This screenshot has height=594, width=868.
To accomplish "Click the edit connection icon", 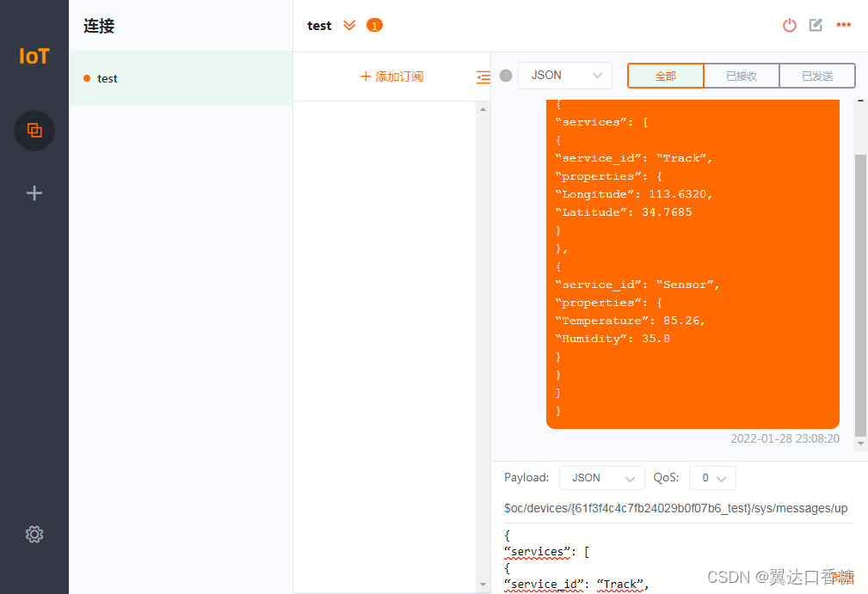I will tap(816, 25).
